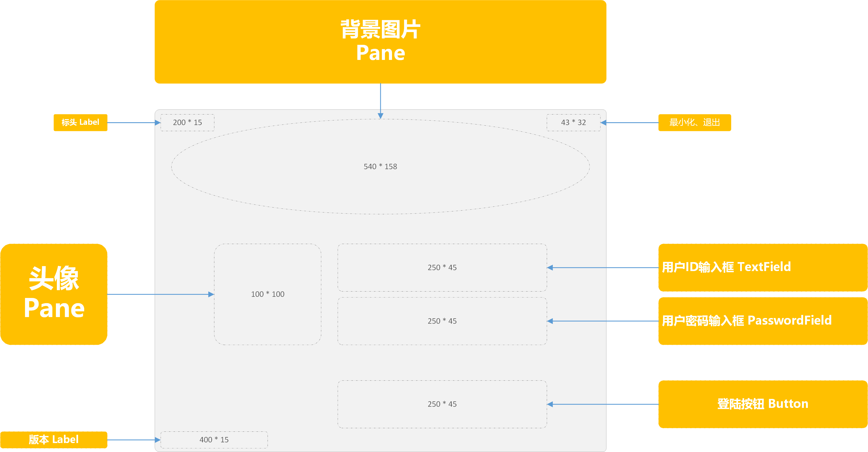Click arrowhead pointing at 43 * 32 box
This screenshot has height=452, width=868.
[x=604, y=123]
